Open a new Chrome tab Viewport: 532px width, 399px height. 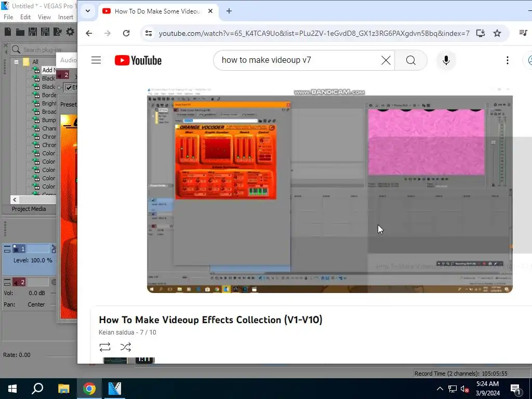[x=229, y=11]
